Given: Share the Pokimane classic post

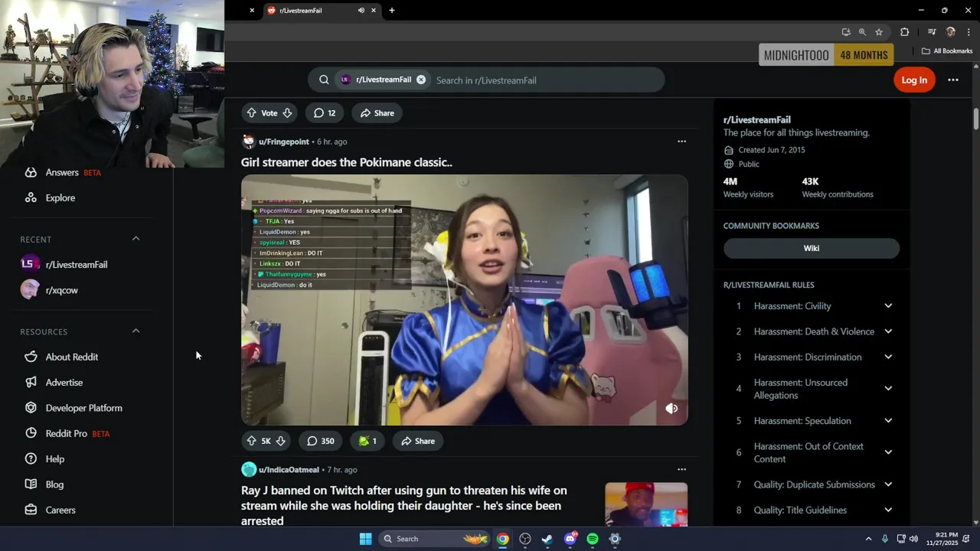Looking at the screenshot, I should [x=417, y=441].
